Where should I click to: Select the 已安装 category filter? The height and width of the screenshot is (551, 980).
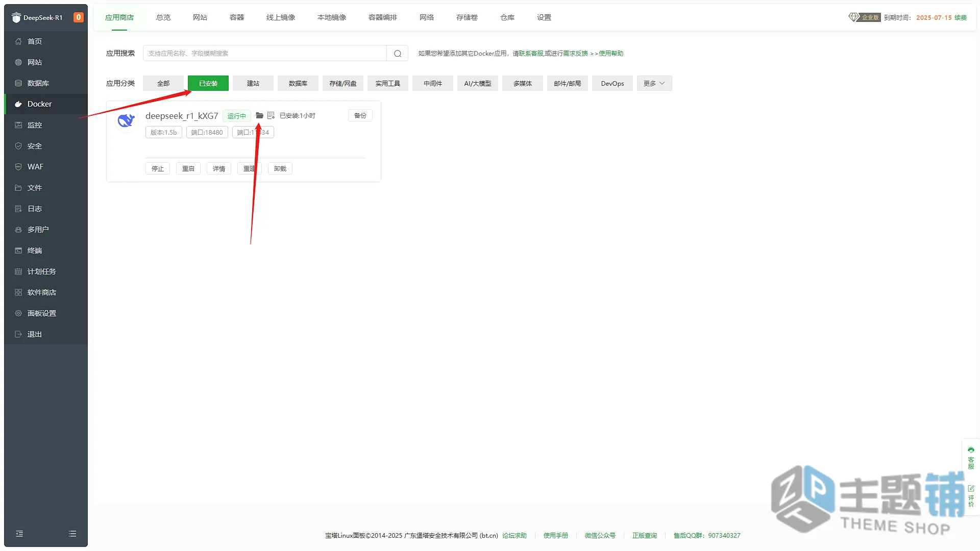pyautogui.click(x=208, y=84)
